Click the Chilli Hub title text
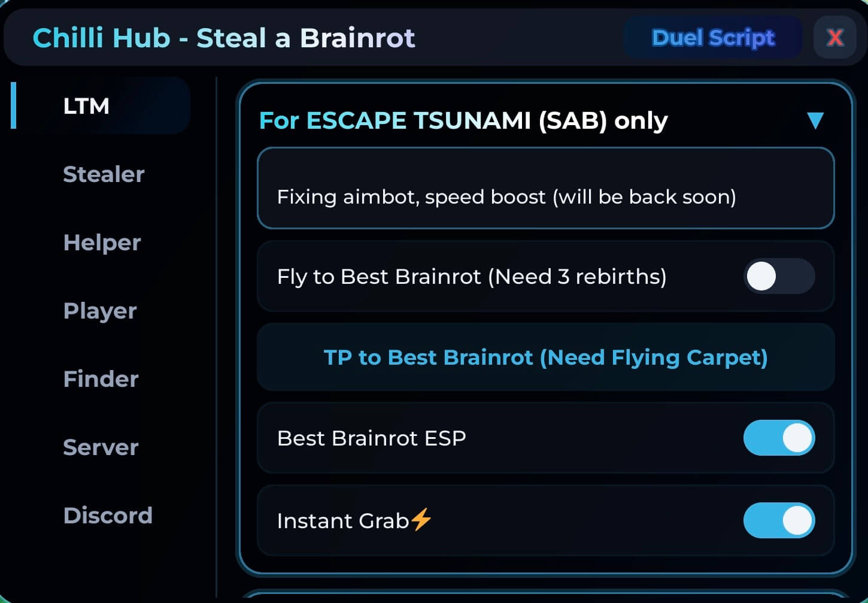The width and height of the screenshot is (868, 603). click(224, 38)
